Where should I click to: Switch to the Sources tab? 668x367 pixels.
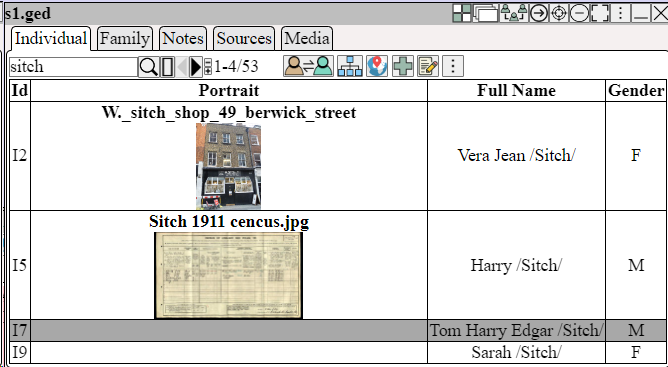(244, 39)
